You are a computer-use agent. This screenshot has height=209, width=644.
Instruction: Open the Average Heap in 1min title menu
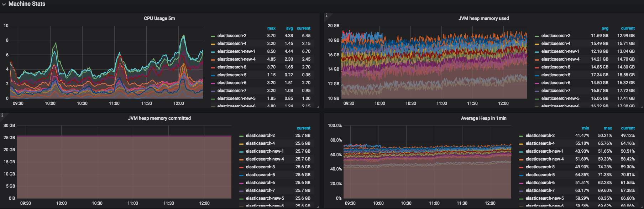(483, 118)
